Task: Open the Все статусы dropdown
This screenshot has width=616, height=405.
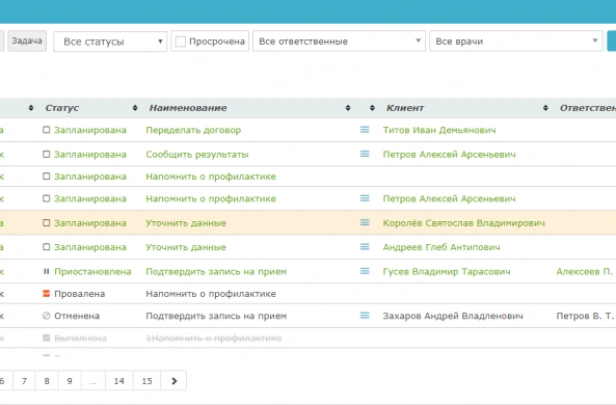Action: pos(110,42)
